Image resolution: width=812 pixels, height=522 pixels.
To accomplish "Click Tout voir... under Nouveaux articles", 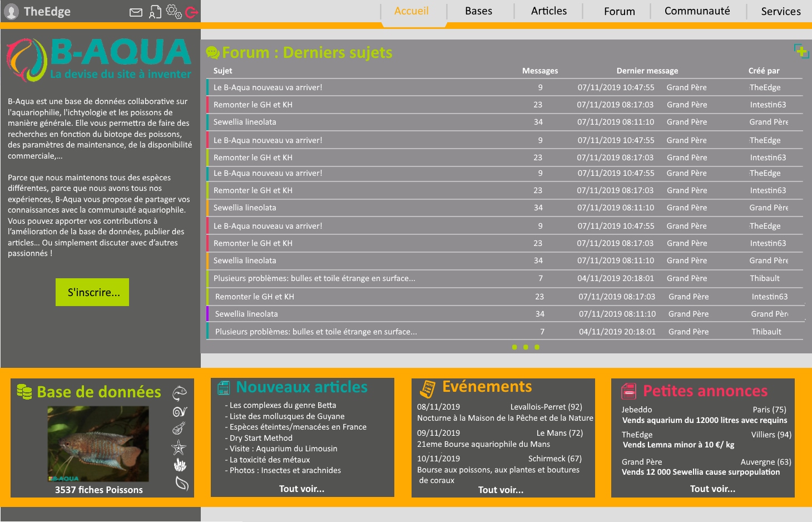I will (x=301, y=489).
